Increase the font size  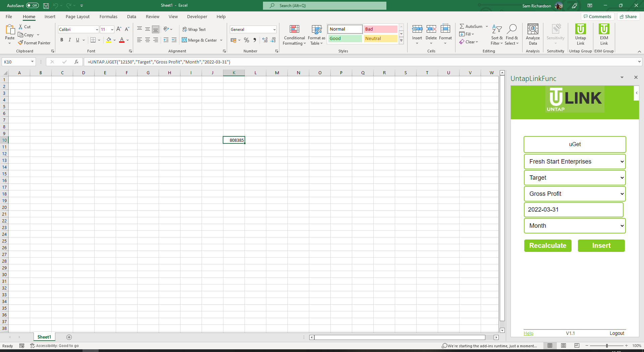119,29
